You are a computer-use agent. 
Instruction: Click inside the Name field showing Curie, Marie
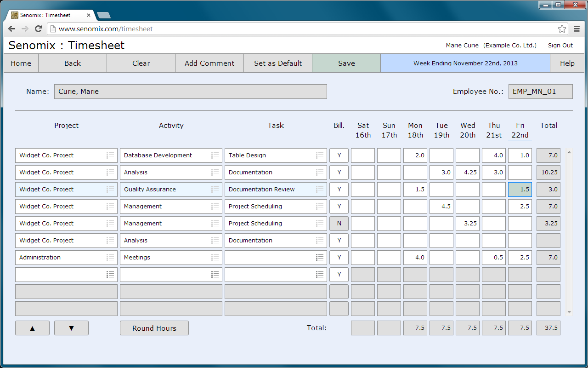click(x=190, y=91)
